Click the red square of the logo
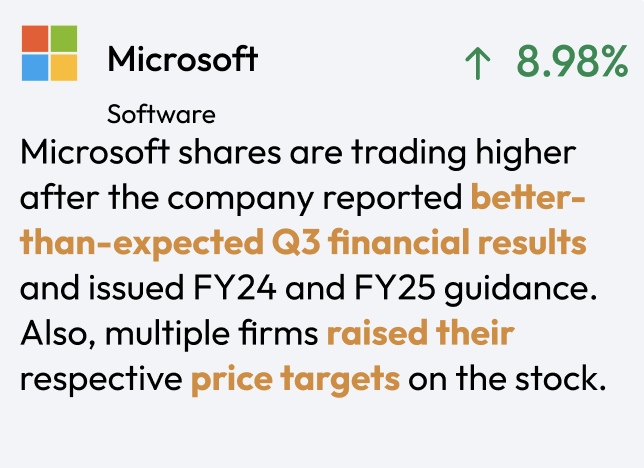This screenshot has height=468, width=644. [x=35, y=39]
